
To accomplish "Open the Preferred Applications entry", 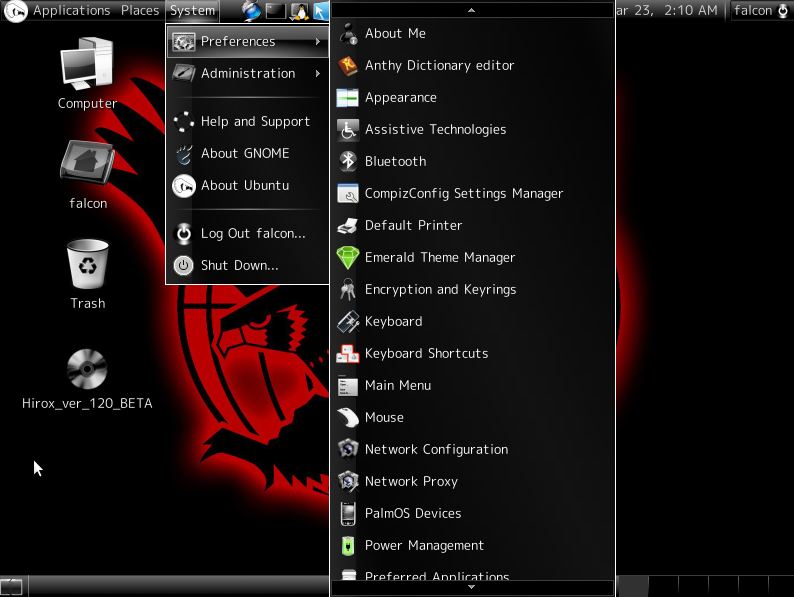I will [x=472, y=574].
